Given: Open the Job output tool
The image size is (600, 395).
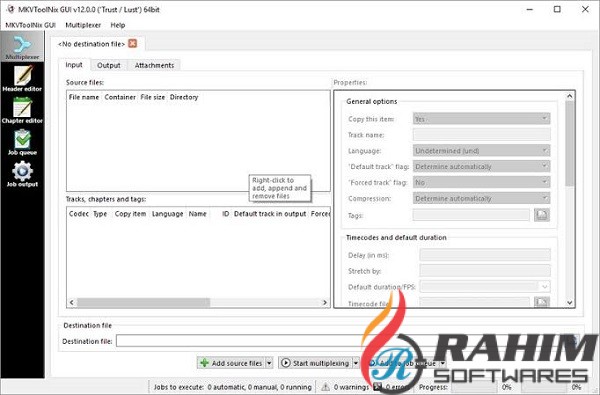Looking at the screenshot, I should (22, 174).
